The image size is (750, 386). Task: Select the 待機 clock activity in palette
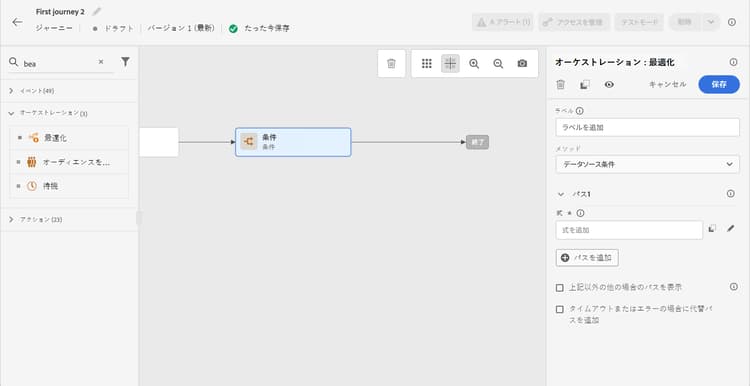click(x=69, y=187)
